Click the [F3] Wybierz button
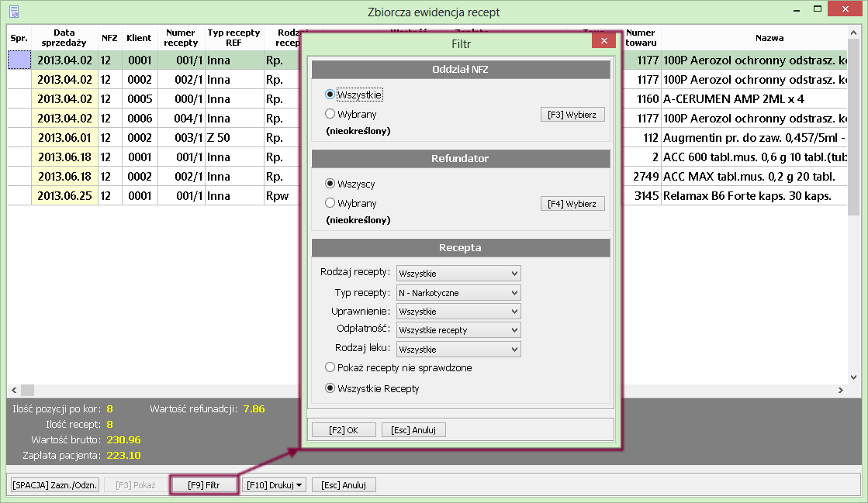The height and width of the screenshot is (503, 868). point(572,115)
